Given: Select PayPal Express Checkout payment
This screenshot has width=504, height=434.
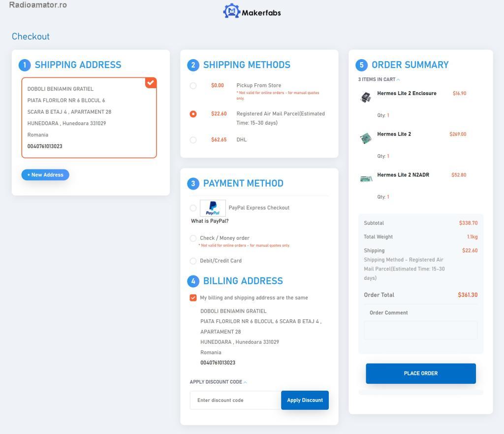Looking at the screenshot, I should click(x=193, y=208).
